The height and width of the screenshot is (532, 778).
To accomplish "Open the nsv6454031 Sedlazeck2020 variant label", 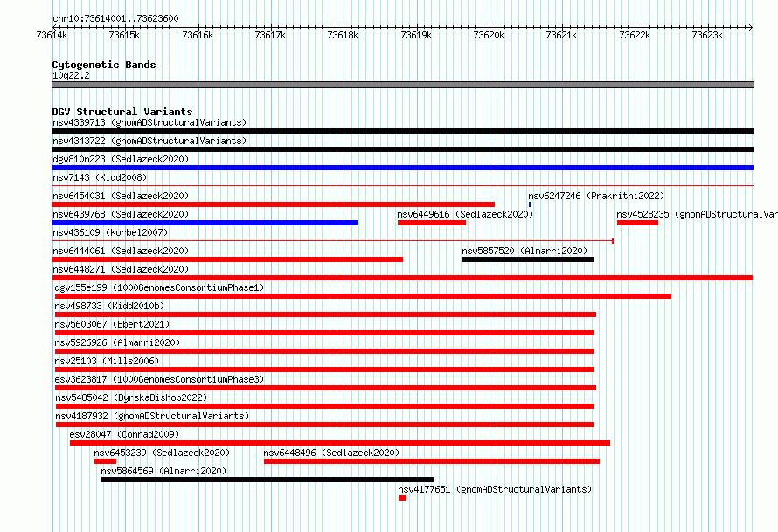I will (121, 196).
